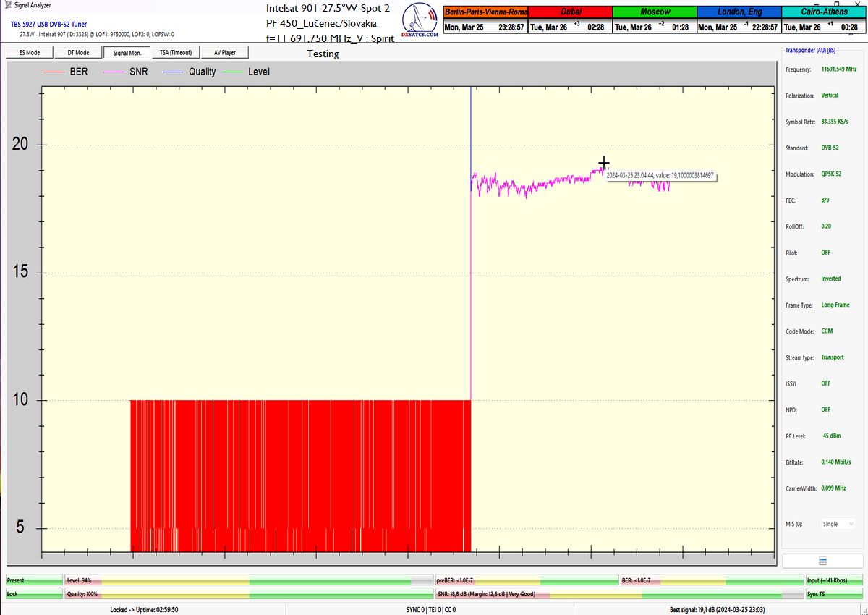
Task: Select the DT Mode tab
Action: pos(78,53)
